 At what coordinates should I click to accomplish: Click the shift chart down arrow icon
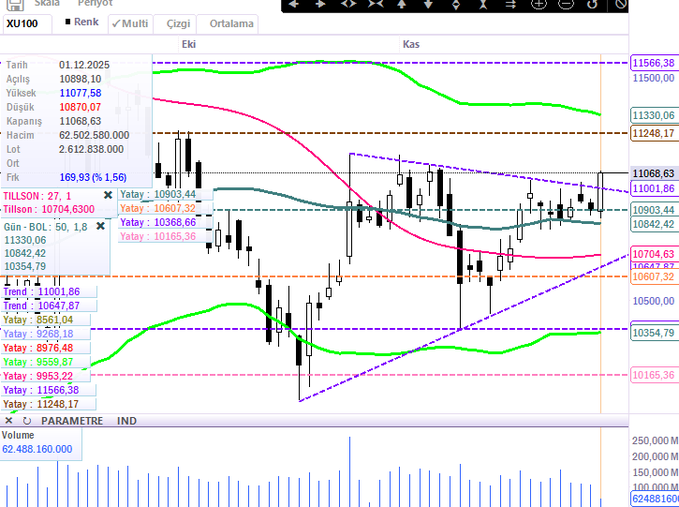pos(428,4)
